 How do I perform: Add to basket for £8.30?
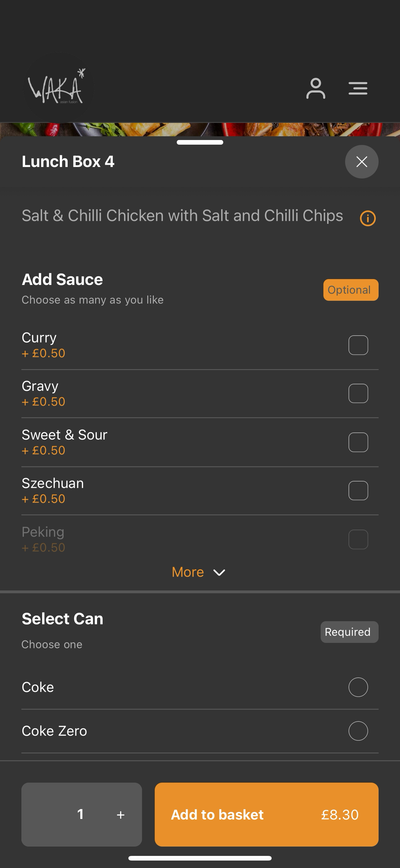click(266, 814)
